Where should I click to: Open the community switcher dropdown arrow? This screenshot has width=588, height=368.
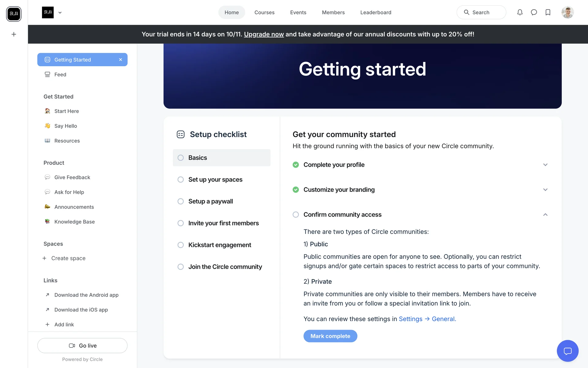[x=60, y=13]
